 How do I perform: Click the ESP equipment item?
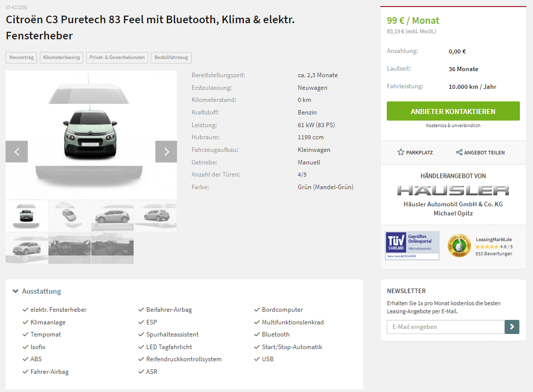click(148, 322)
